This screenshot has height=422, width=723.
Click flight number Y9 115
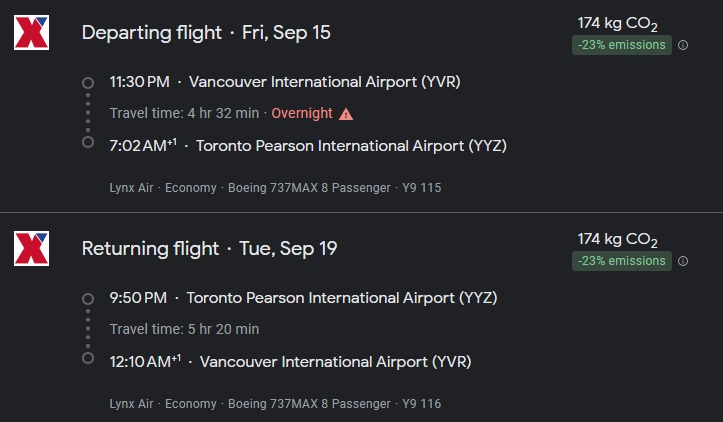pos(421,188)
